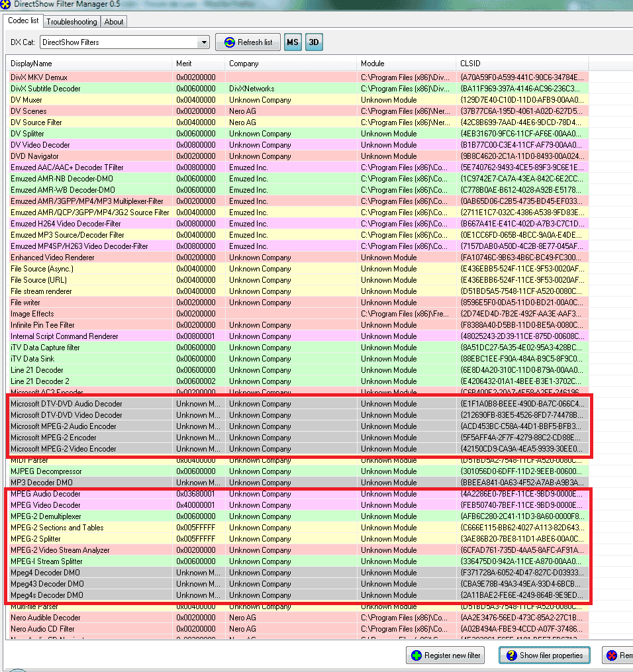Toggle the MS filters button

tap(293, 42)
